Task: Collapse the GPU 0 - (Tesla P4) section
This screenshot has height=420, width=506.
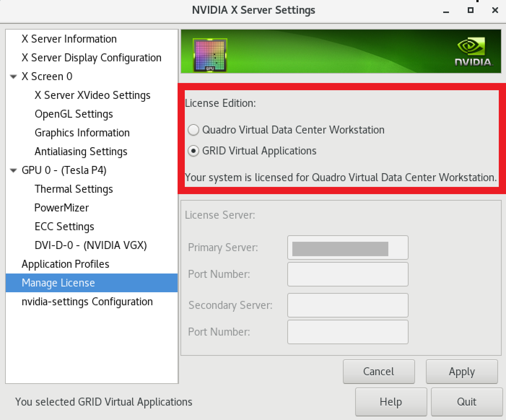Action: tap(13, 170)
